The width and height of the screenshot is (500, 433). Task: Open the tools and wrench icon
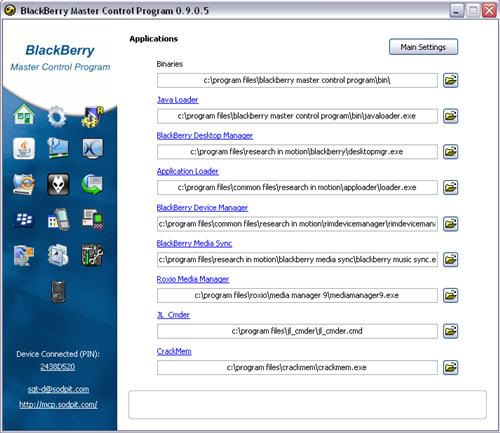92,255
